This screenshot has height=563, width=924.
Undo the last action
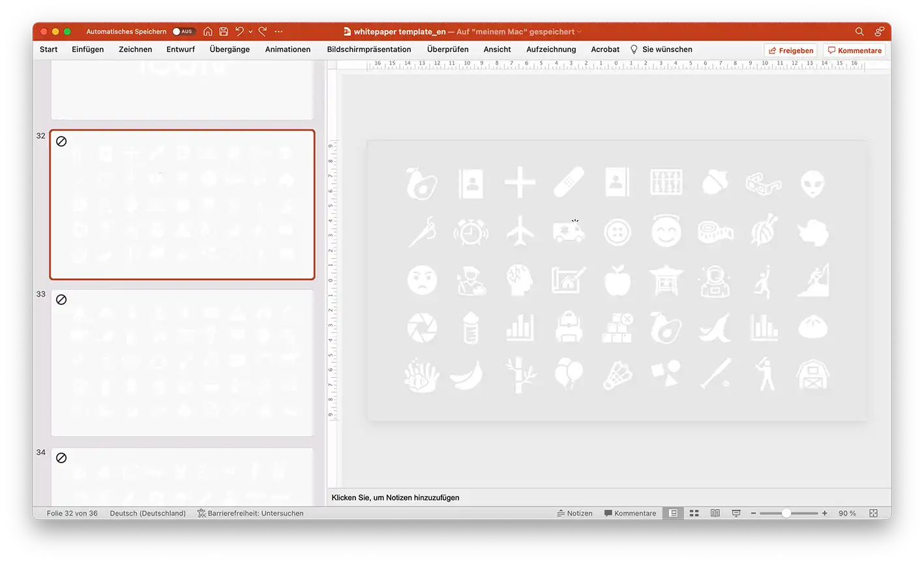click(240, 31)
